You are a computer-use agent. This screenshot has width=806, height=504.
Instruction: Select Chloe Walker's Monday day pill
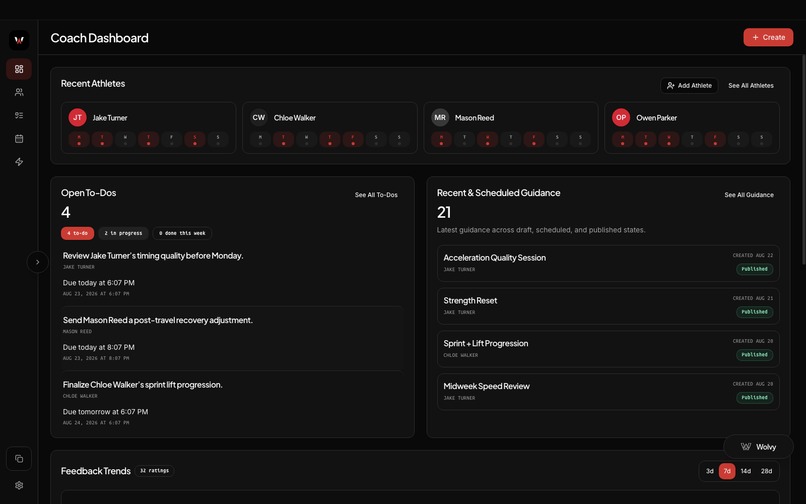coord(261,139)
